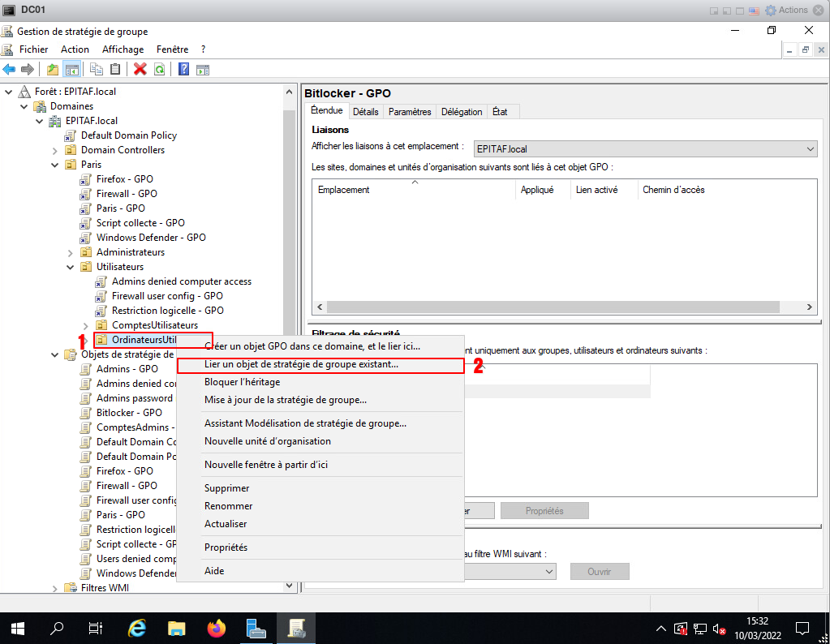The width and height of the screenshot is (830, 644).
Task: Click the Paste clipboard toolbar icon
Action: [x=115, y=70]
